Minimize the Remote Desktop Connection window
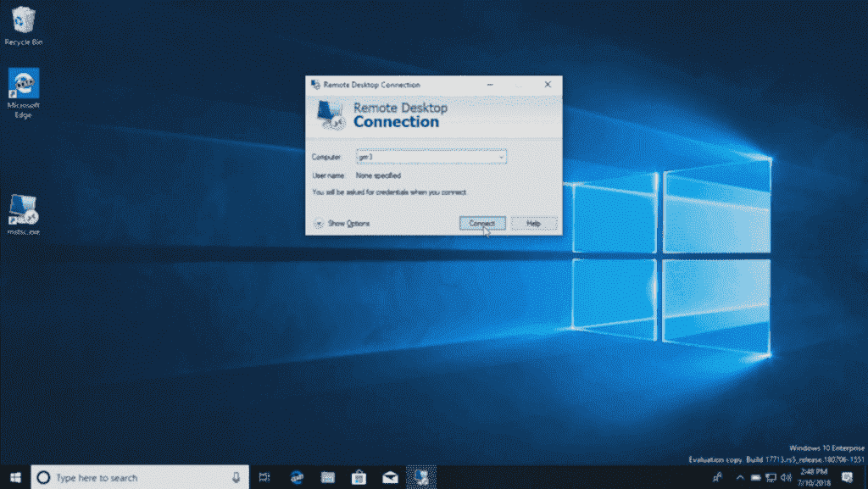 tap(490, 85)
